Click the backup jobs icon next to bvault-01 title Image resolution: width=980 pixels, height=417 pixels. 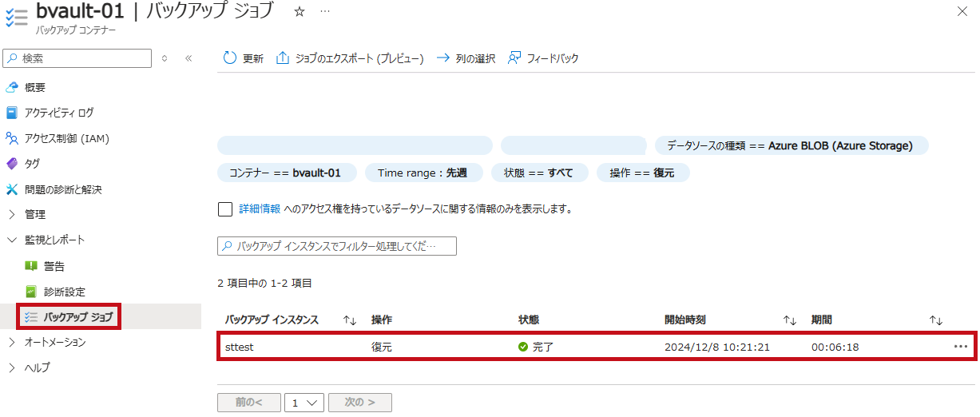tap(16, 18)
